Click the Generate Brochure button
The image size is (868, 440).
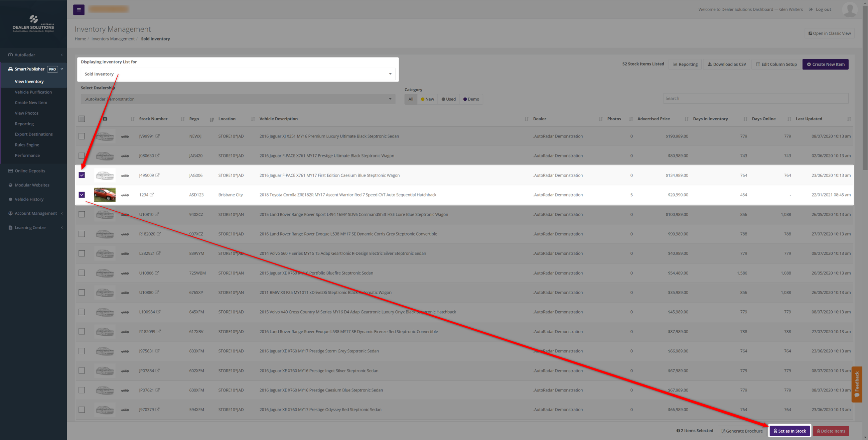point(742,431)
